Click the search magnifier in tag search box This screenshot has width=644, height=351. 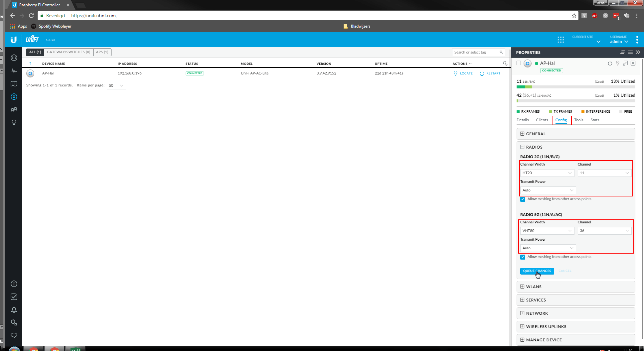coord(501,52)
